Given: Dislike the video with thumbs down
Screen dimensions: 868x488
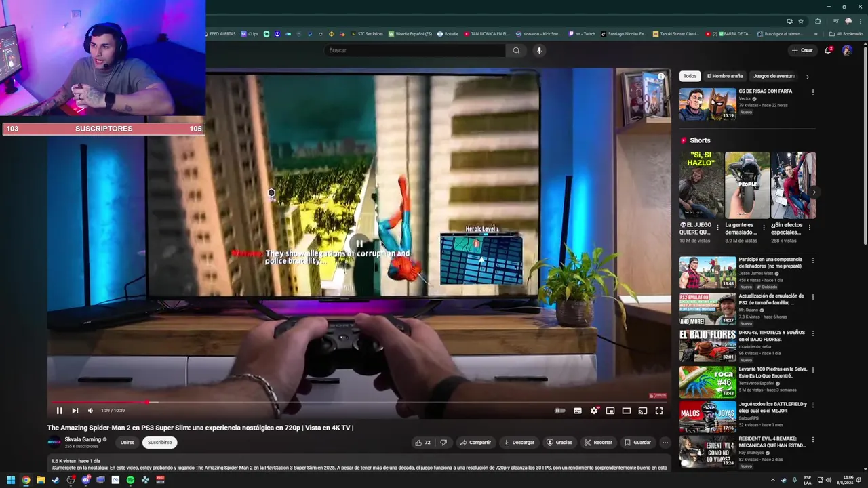Looking at the screenshot, I should pos(443,443).
